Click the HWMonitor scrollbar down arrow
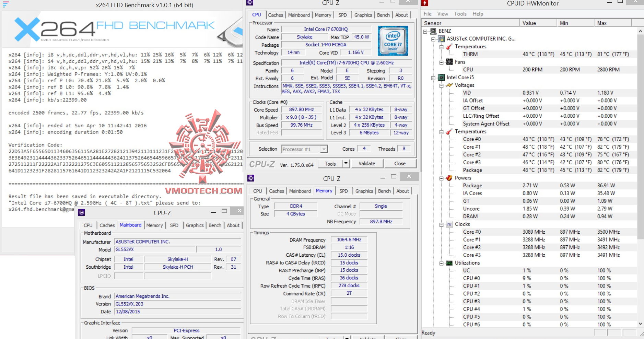Image resolution: width=644 pixels, height=339 pixels. pyautogui.click(x=641, y=324)
